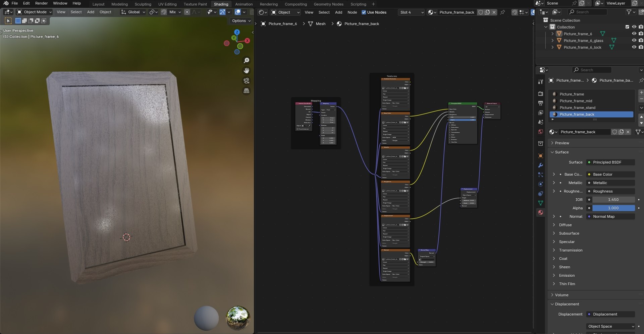Open the Object Space displacement dropdown

pyautogui.click(x=610, y=326)
